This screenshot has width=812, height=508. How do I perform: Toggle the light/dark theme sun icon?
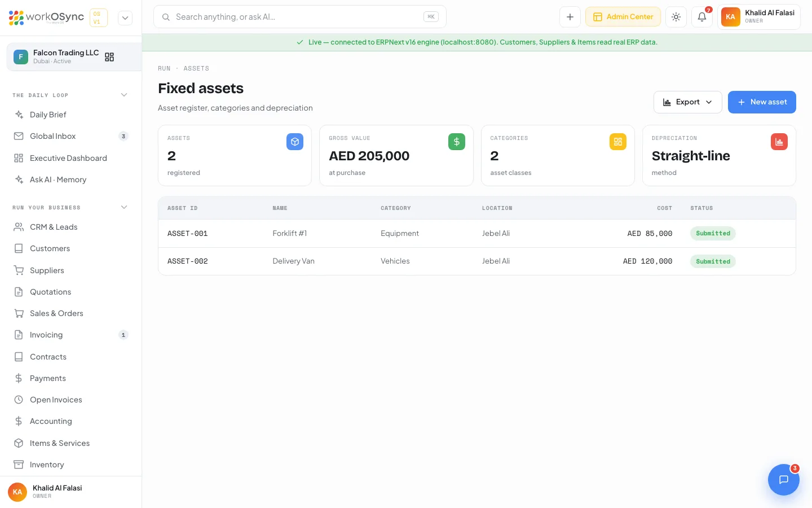click(676, 17)
